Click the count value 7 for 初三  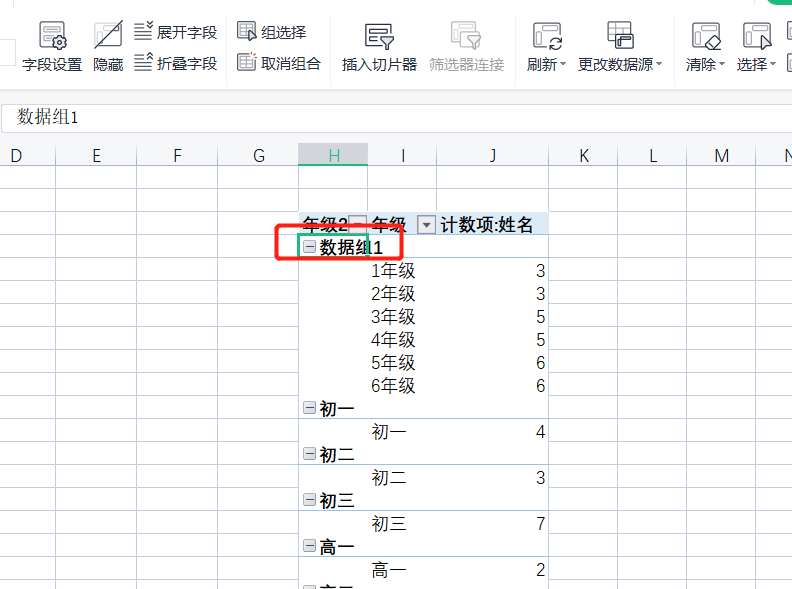(540, 524)
